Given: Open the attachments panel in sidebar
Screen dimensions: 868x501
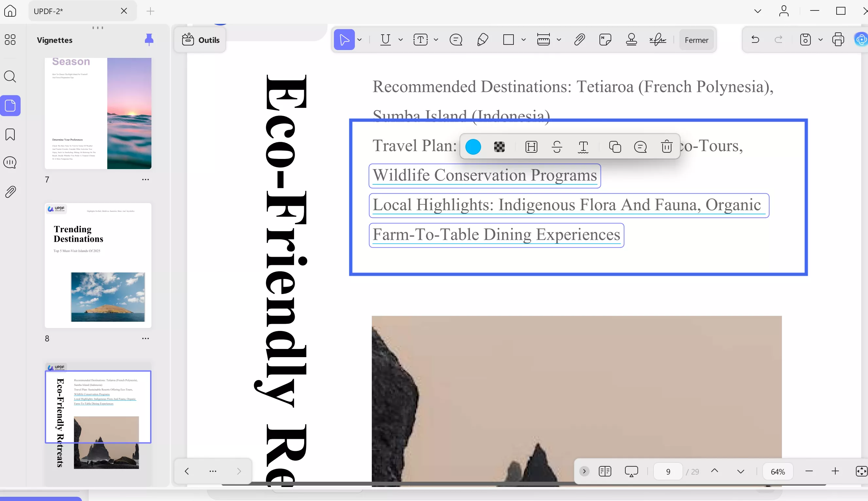Looking at the screenshot, I should pos(10,192).
